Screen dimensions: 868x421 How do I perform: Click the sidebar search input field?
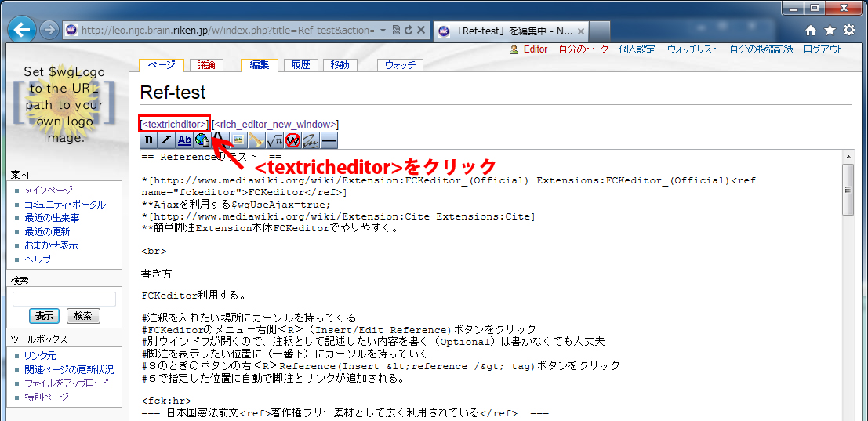[x=64, y=299]
